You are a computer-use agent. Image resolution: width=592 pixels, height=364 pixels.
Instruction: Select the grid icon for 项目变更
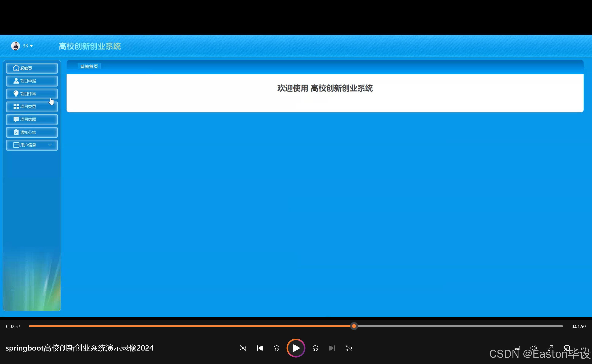pos(16,106)
